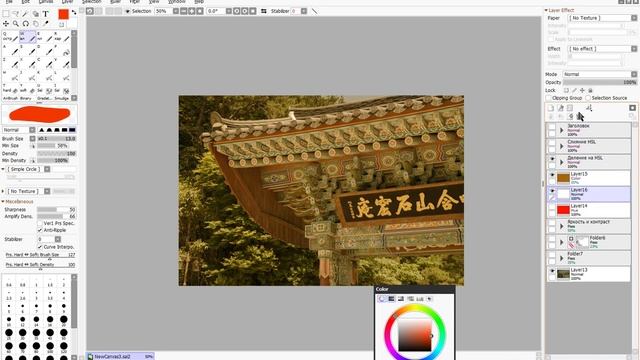The height and width of the screenshot is (360, 640).
Task: Create a new layer from layer panel
Action: click(551, 108)
